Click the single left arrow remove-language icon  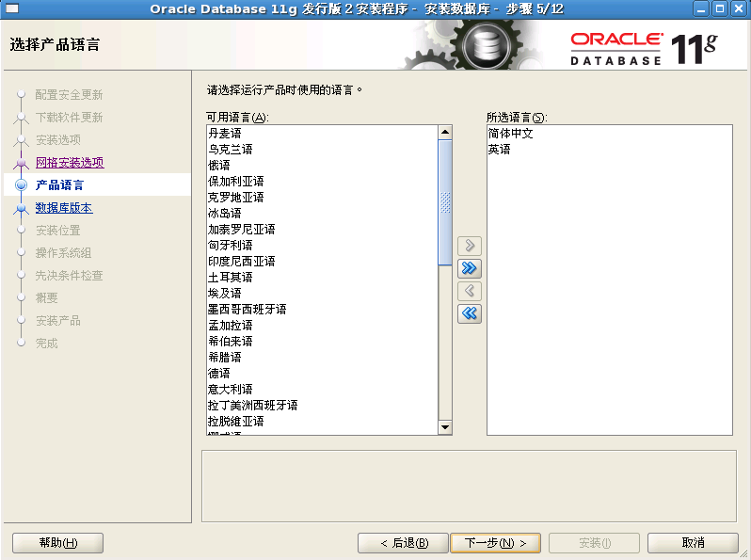470,291
